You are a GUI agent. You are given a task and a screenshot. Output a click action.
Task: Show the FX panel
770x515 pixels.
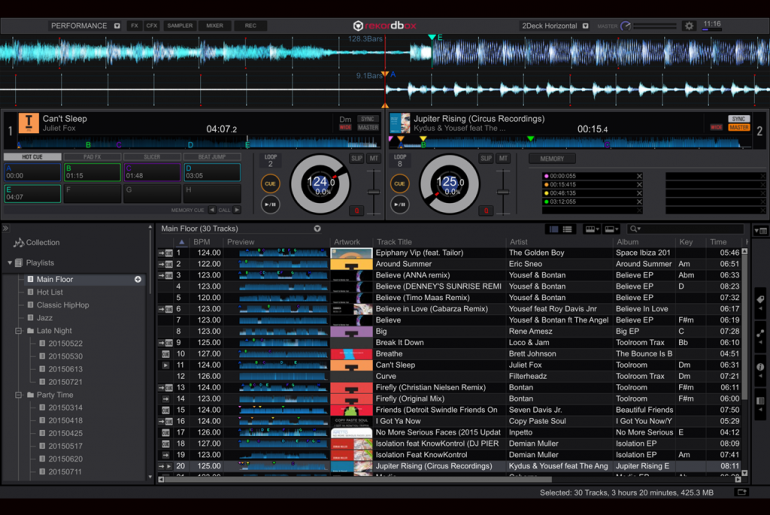(x=134, y=26)
